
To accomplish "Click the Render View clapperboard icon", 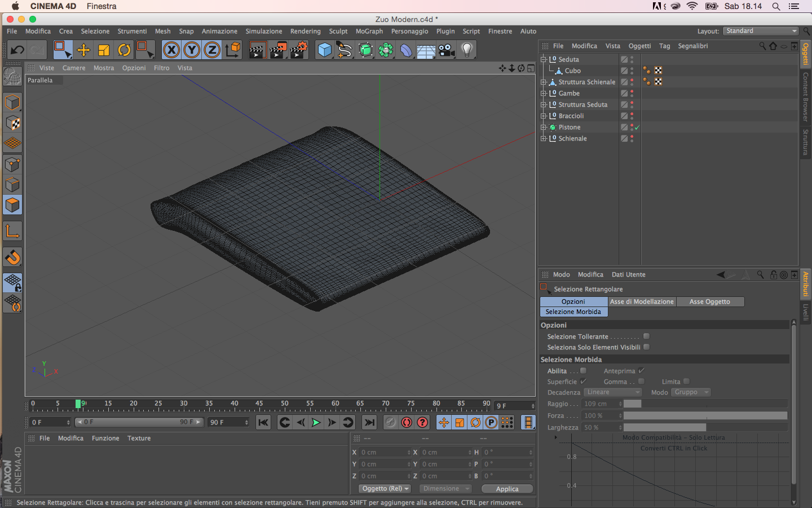I will point(257,50).
